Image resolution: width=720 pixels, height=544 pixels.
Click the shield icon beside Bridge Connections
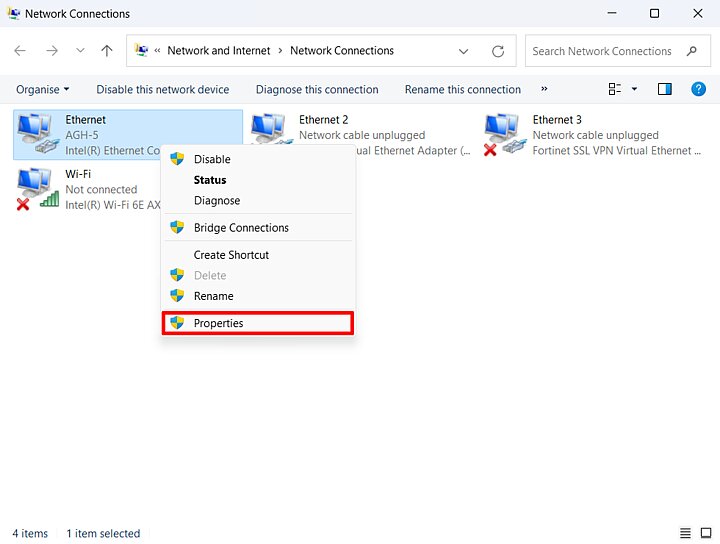click(x=177, y=227)
